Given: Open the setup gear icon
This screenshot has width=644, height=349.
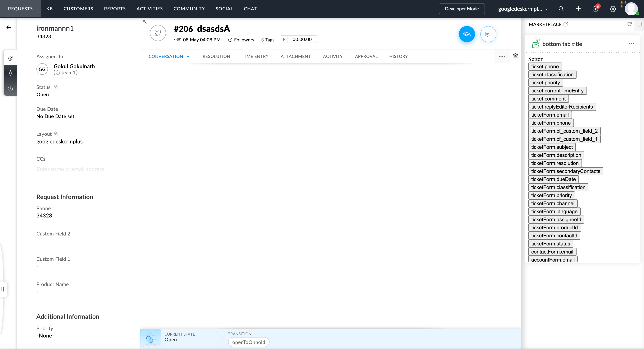Looking at the screenshot, I should [x=613, y=9].
